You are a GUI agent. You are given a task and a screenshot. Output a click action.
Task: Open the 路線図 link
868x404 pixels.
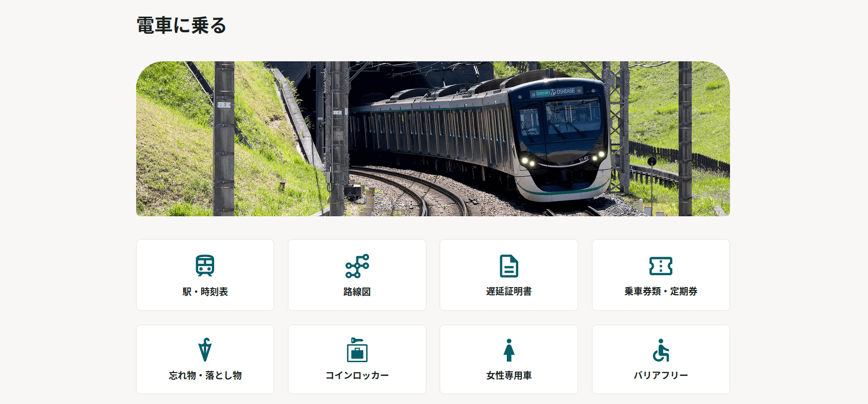[x=357, y=275]
